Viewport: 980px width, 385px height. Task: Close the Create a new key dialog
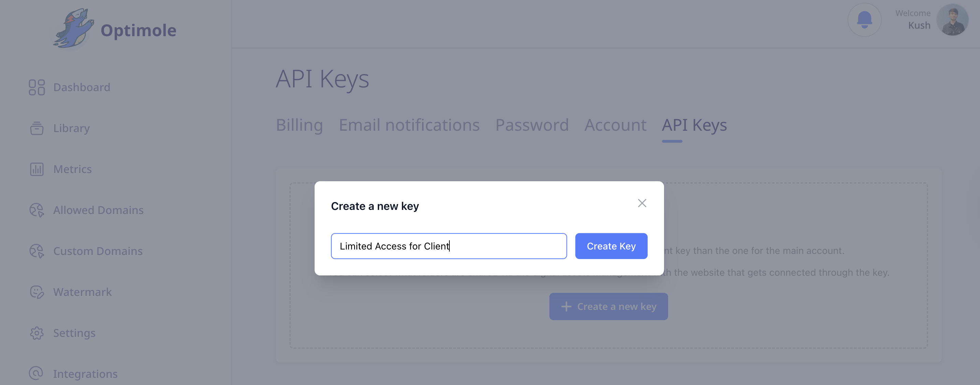point(642,203)
